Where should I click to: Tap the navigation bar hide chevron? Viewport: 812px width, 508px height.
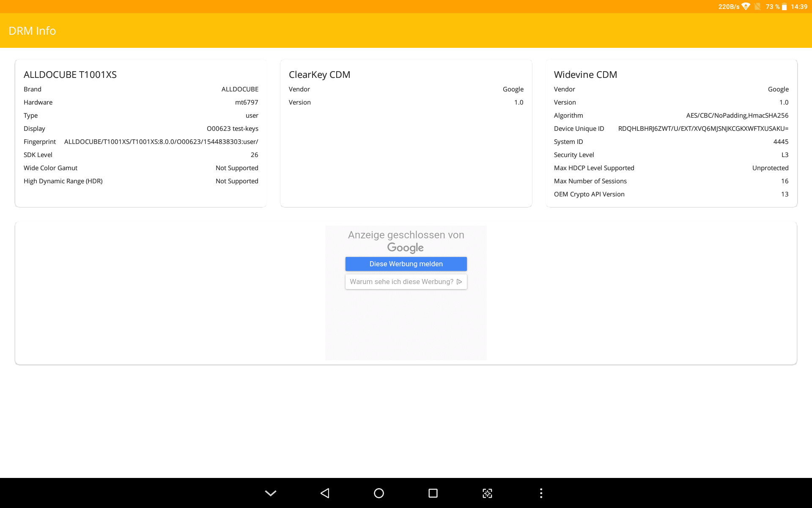click(271, 493)
